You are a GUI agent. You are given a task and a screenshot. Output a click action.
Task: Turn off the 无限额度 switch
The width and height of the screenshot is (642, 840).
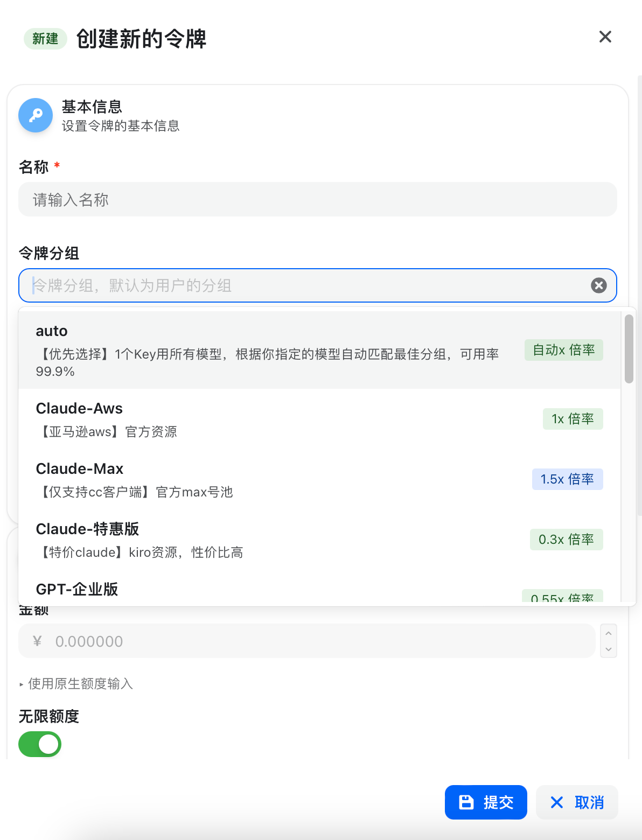click(40, 744)
